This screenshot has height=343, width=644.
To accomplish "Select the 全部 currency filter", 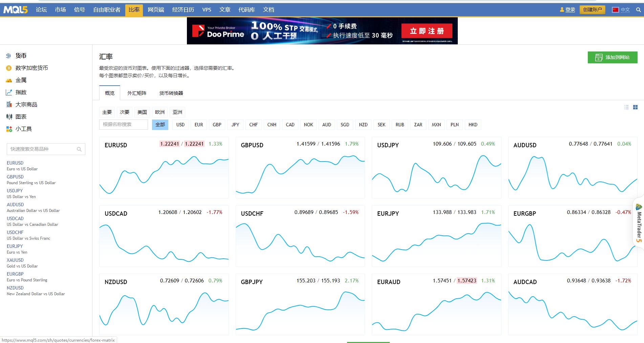I will point(160,125).
